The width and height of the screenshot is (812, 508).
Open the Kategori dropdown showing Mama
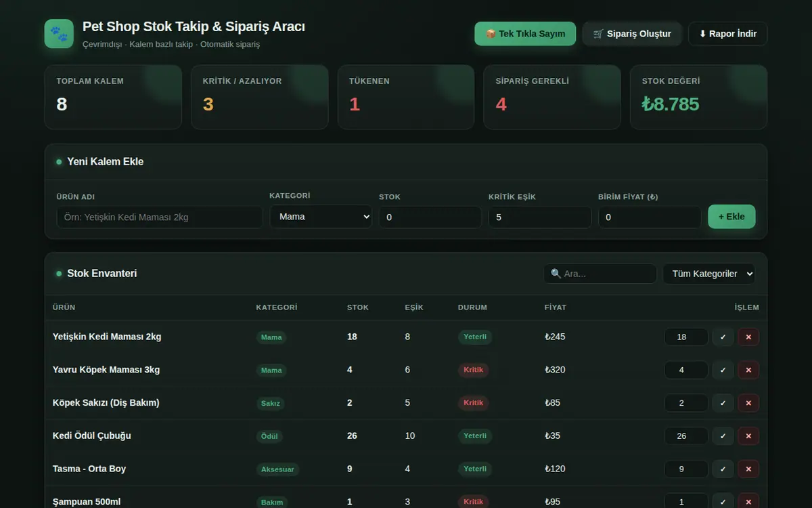[321, 217]
